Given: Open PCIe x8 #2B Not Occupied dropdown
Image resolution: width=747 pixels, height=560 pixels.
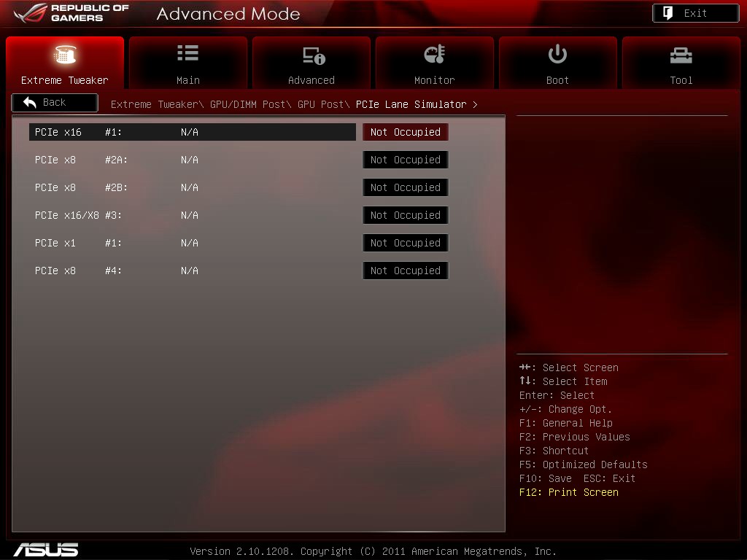Looking at the screenshot, I should tap(406, 187).
